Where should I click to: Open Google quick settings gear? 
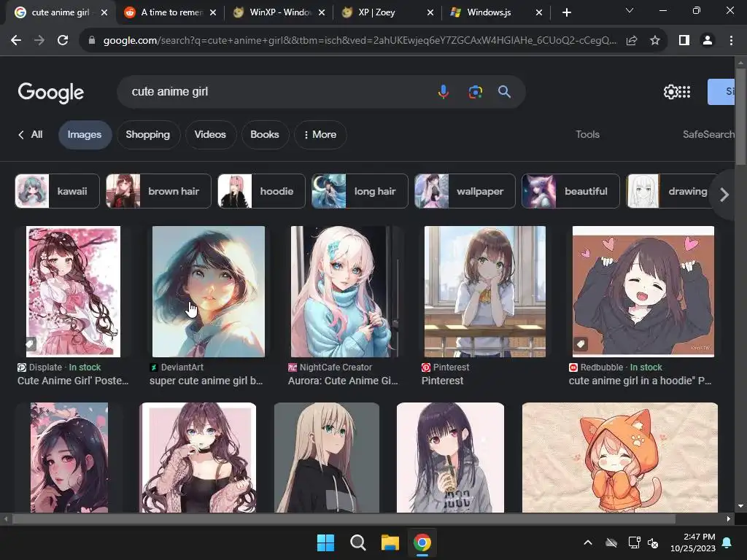[x=670, y=92]
